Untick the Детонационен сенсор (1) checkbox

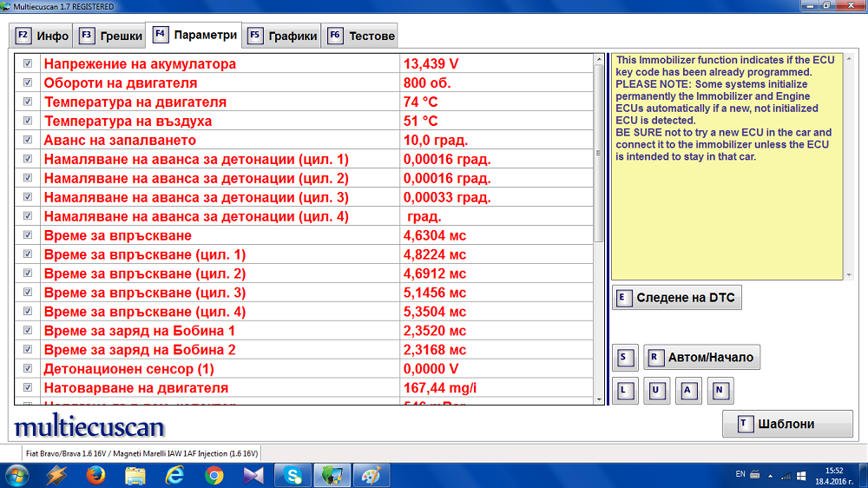coord(28,369)
